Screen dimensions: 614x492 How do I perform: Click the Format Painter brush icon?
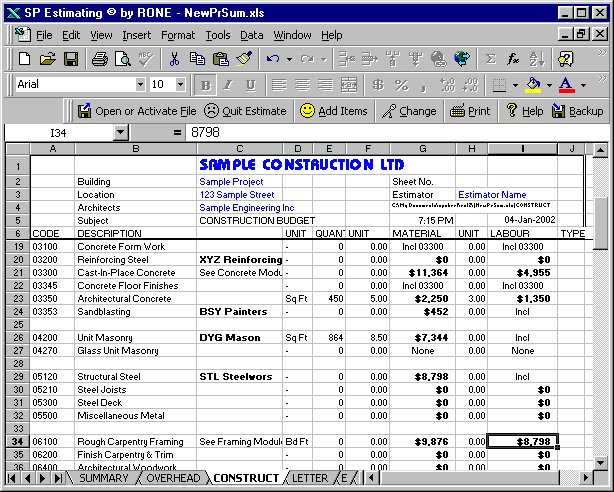click(245, 59)
